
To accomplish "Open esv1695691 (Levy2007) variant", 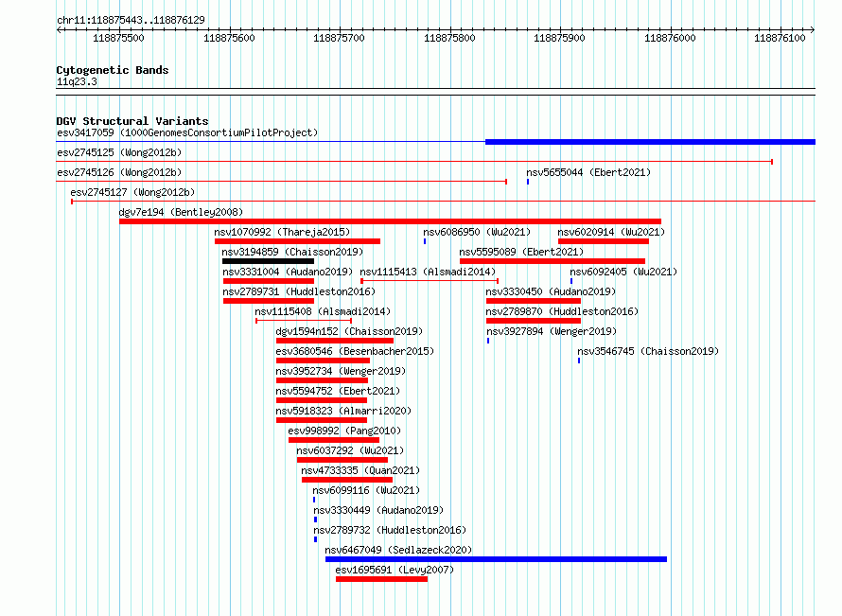I will (x=395, y=570).
